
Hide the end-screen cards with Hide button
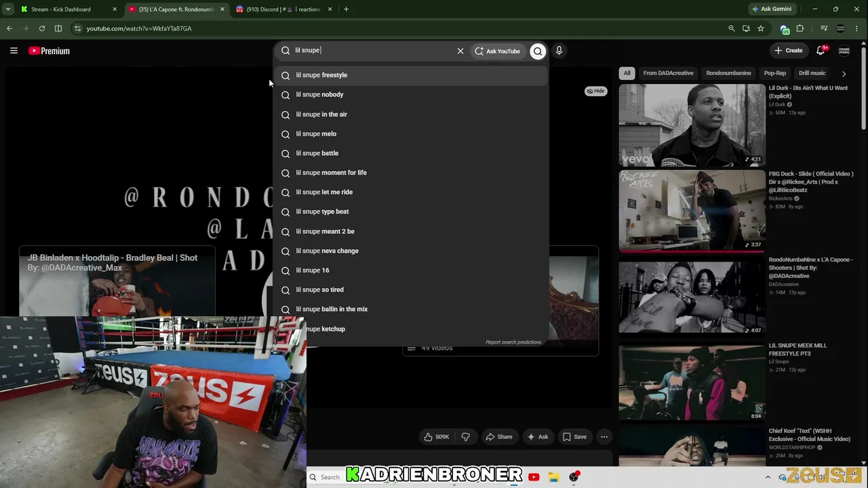596,91
